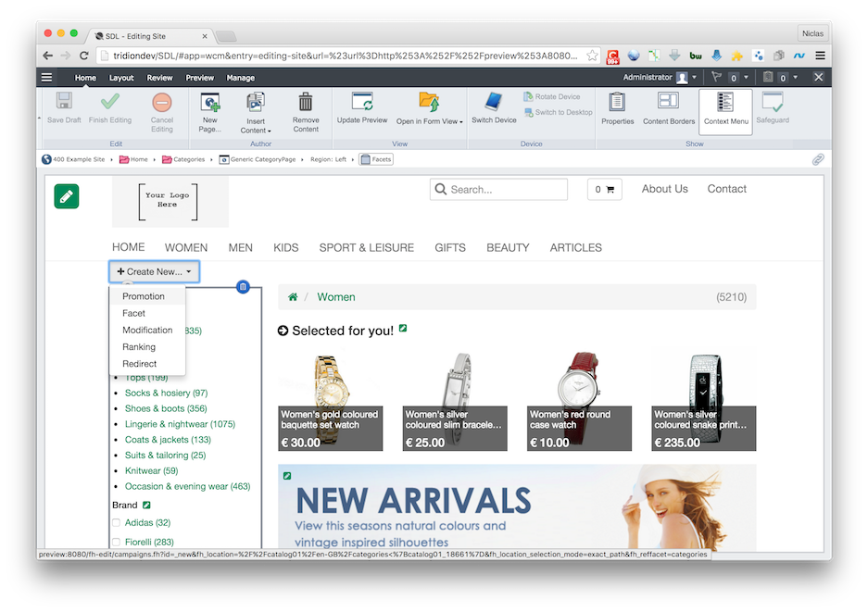This screenshot has width=868, height=612.
Task: Select Promotion from the Create New menu
Action: coord(144,296)
